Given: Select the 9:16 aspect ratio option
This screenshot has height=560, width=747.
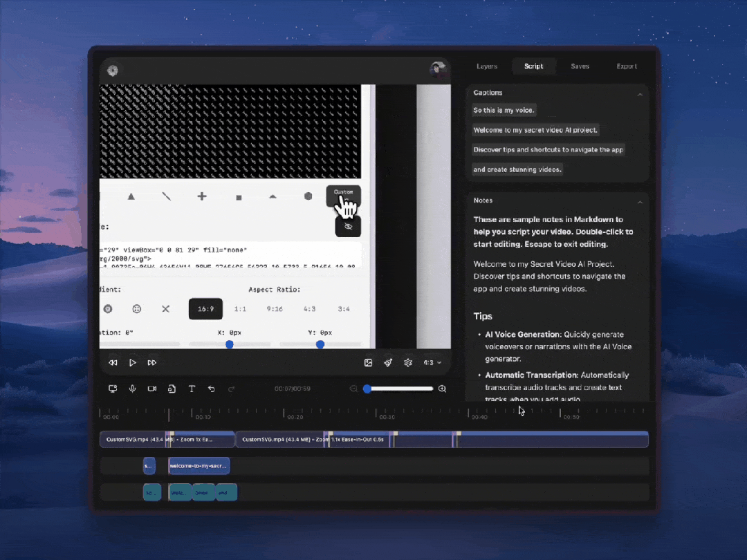Looking at the screenshot, I should [274, 309].
